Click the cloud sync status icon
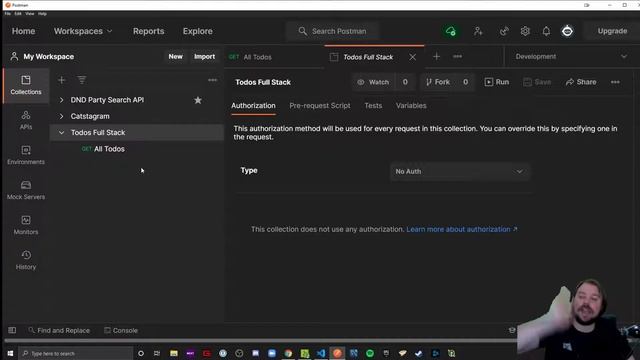Viewport: 640px width, 360px height. pos(451,31)
